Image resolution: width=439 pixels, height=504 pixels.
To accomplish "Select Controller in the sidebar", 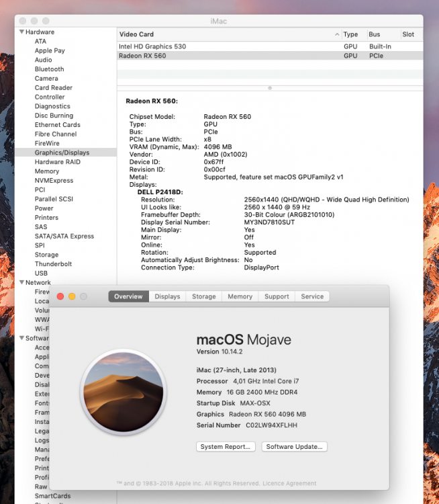I will tap(50, 97).
